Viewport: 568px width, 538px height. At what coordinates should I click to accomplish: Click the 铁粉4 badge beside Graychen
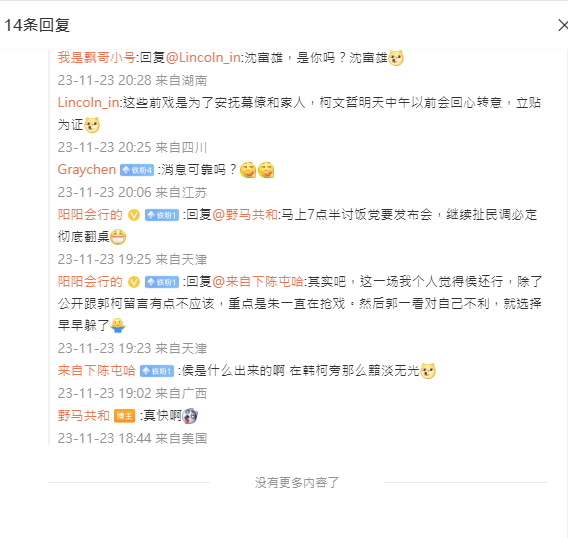point(137,170)
